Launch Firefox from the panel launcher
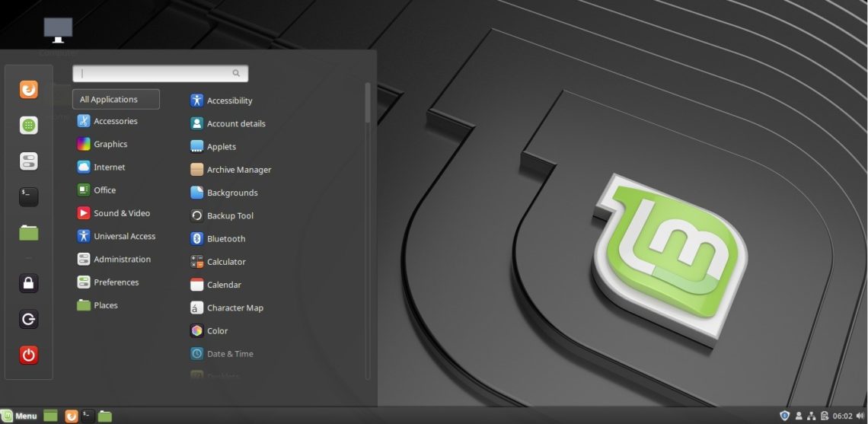This screenshot has height=424, width=868. click(72, 416)
